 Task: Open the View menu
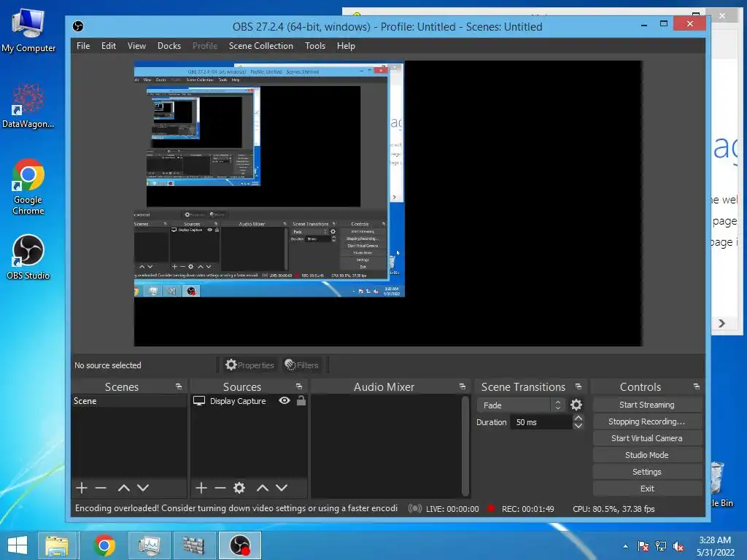click(136, 46)
